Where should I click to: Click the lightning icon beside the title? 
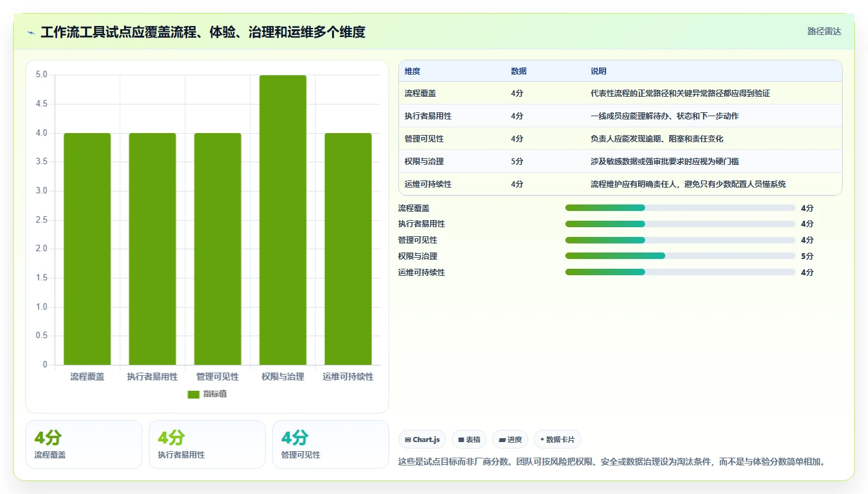click(31, 32)
